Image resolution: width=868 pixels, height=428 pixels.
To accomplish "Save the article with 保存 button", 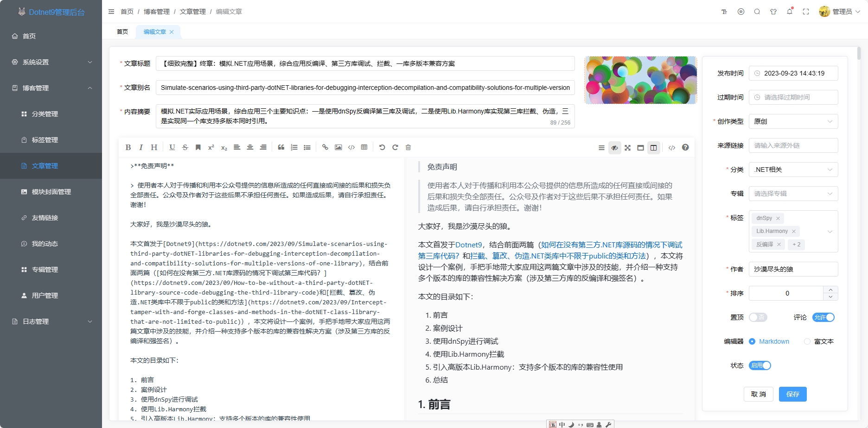I will [x=793, y=394].
